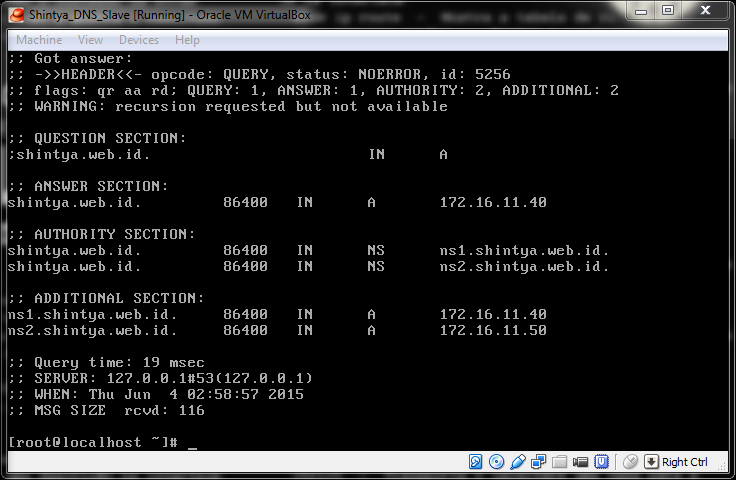Open the Machine menu
This screenshot has height=480, width=736.
point(39,40)
